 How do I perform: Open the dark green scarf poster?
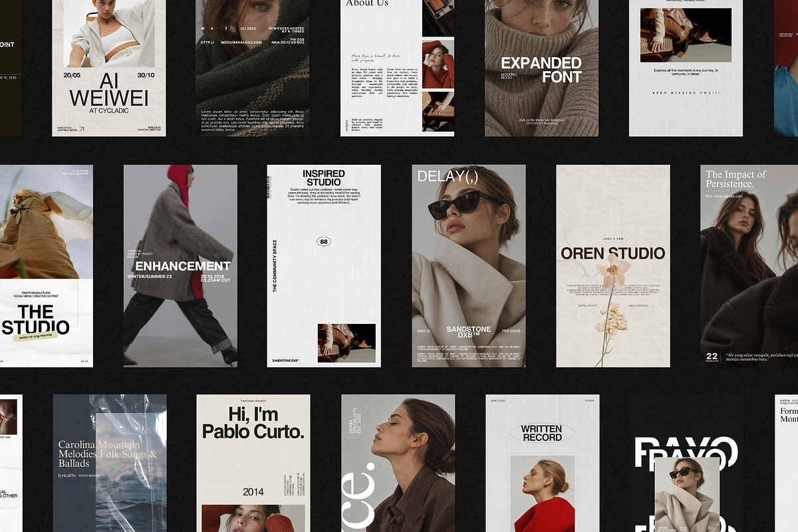252,66
